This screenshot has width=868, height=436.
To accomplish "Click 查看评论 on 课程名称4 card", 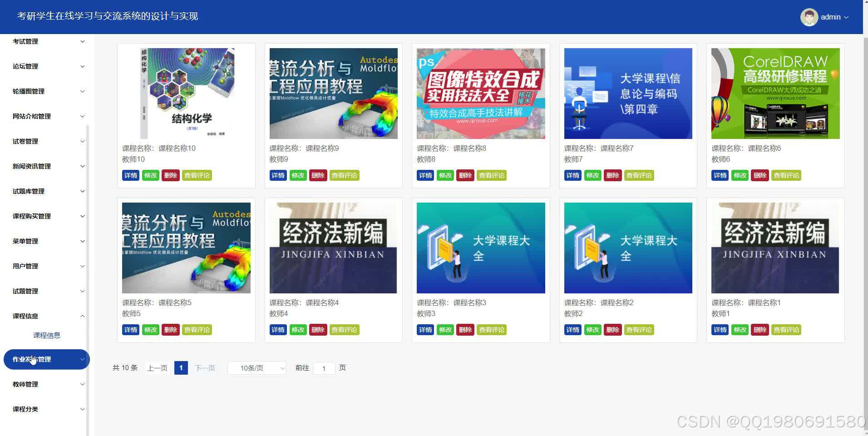I will [x=344, y=330].
